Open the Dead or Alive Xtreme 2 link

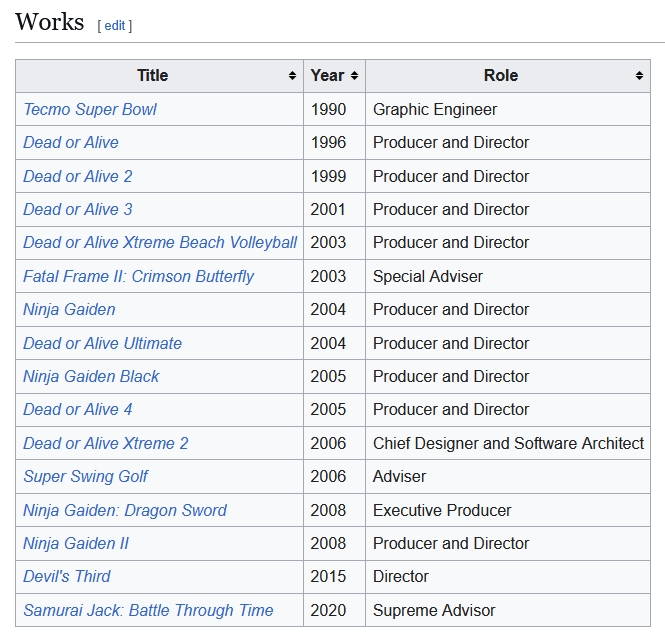pos(106,444)
